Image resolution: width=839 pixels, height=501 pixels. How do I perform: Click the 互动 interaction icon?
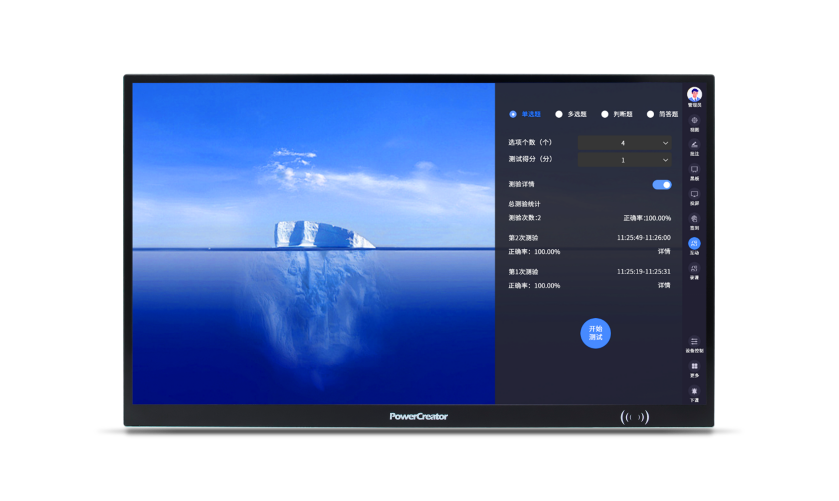point(694,244)
